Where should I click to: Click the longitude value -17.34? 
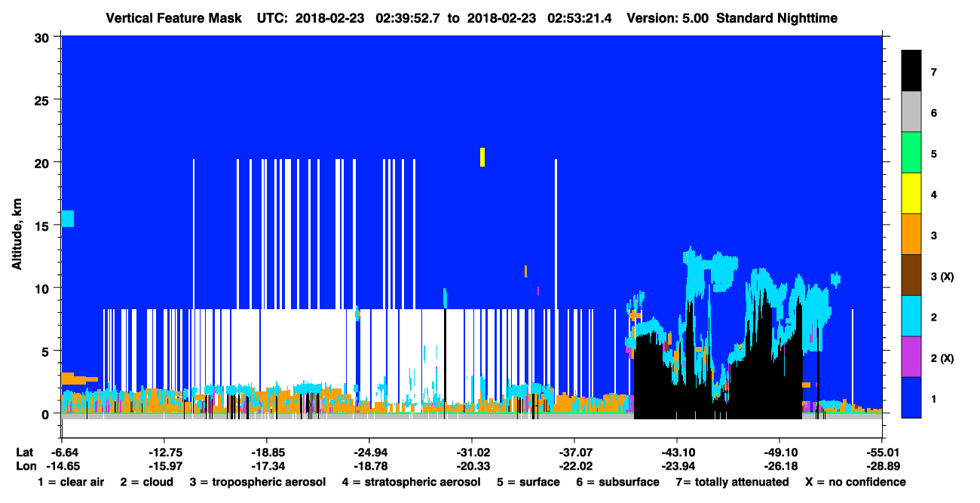pos(267,466)
